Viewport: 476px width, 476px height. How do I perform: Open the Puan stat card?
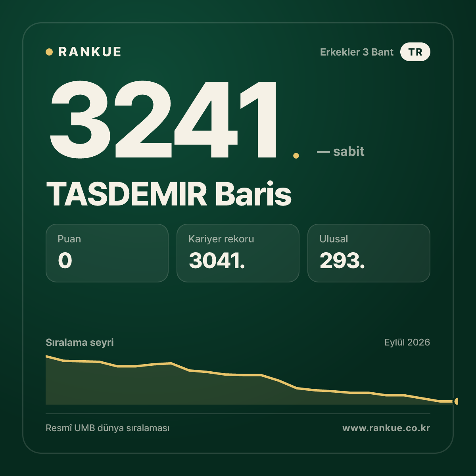[x=107, y=253]
